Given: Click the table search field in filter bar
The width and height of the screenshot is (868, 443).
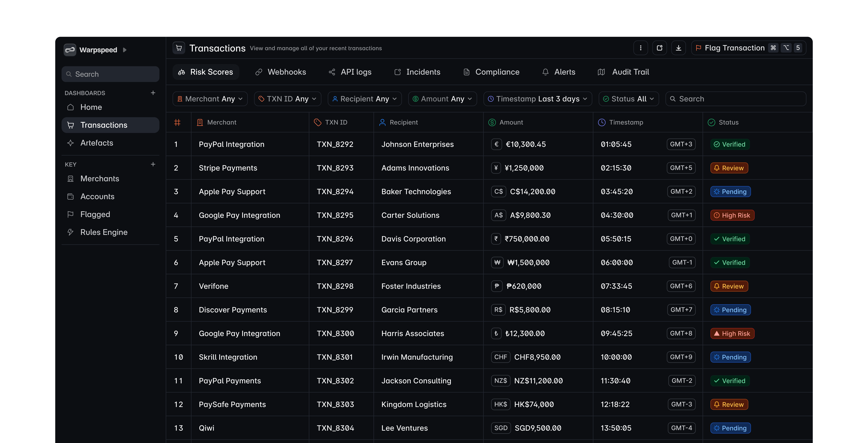Looking at the screenshot, I should (x=738, y=99).
